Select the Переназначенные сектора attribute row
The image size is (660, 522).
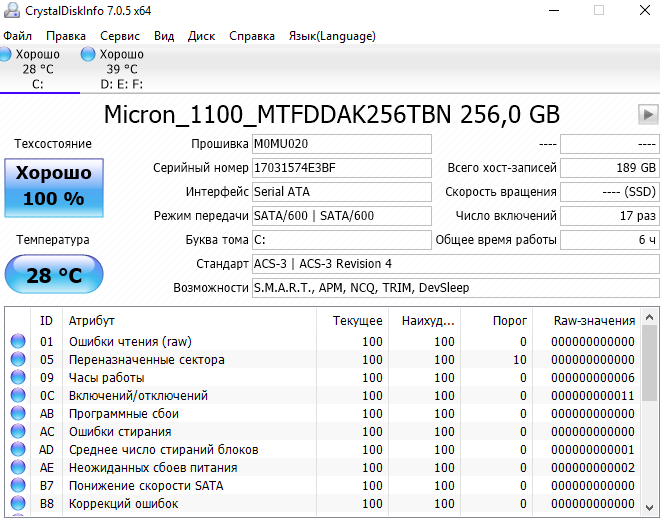coord(323,360)
